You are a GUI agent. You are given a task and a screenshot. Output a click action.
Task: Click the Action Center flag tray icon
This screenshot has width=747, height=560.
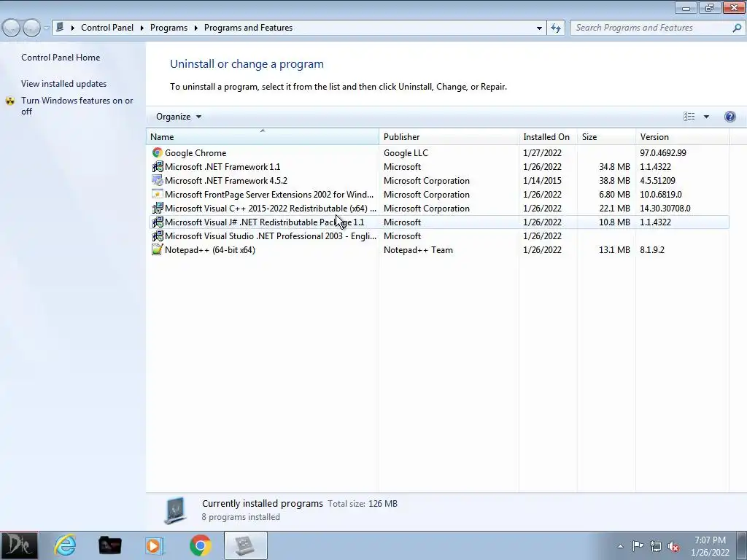pos(638,546)
